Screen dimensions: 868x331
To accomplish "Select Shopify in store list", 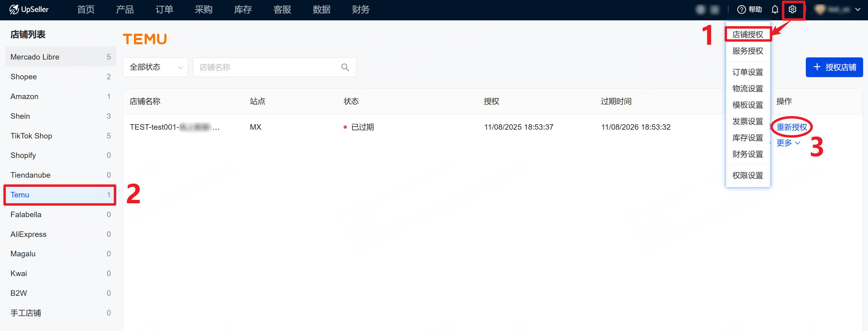I will click(61, 155).
